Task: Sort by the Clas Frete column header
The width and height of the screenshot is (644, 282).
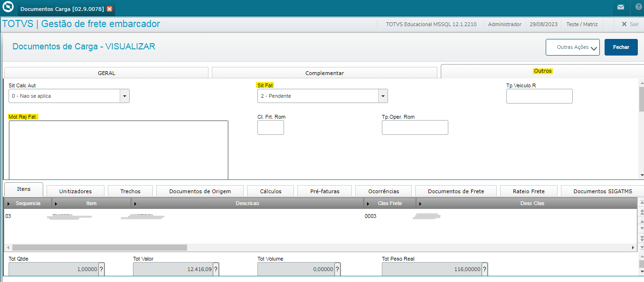Action: tap(390, 203)
